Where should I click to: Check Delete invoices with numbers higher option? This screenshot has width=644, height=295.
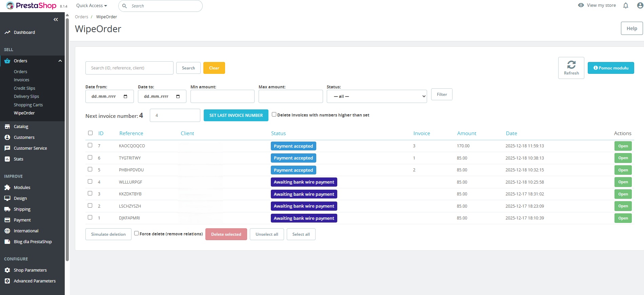[x=274, y=114]
